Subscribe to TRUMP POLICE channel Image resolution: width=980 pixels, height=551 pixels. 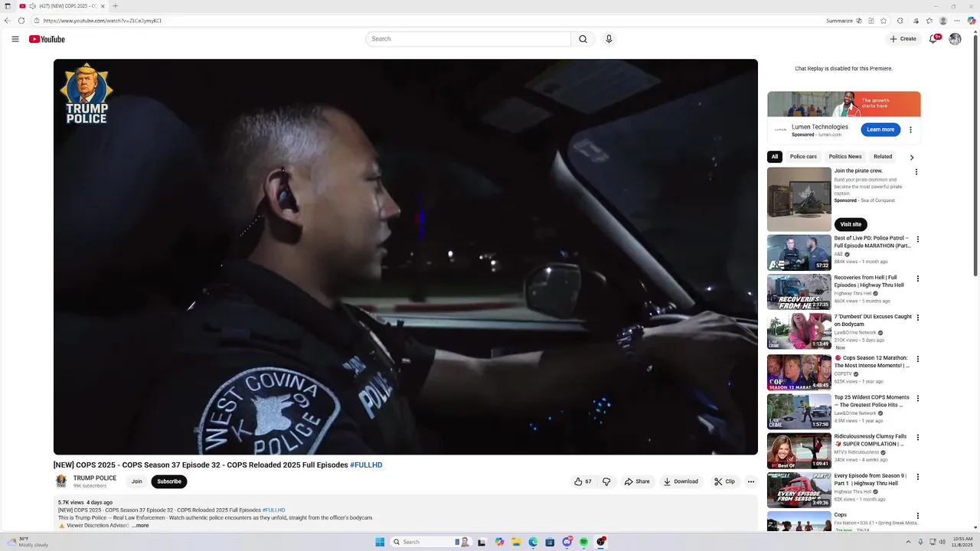[169, 481]
